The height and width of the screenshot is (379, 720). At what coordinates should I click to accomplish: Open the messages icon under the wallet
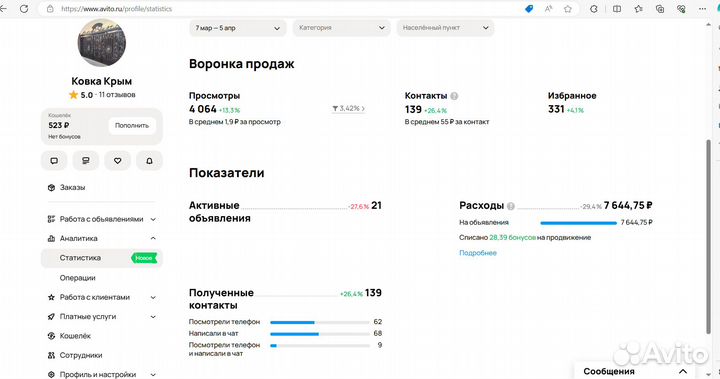point(54,161)
